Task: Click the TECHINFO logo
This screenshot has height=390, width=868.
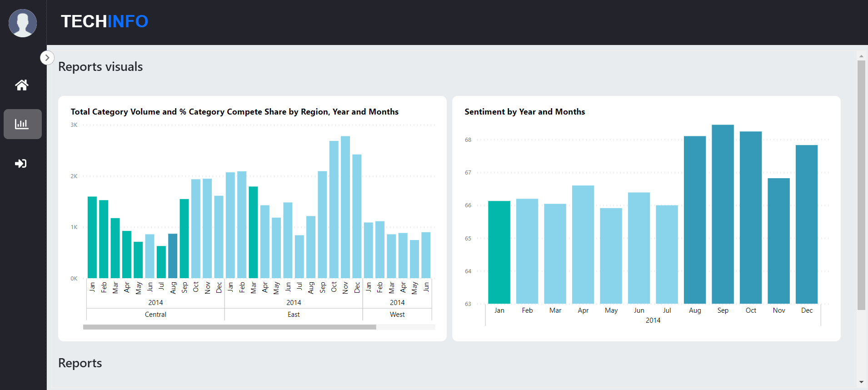Action: click(105, 21)
